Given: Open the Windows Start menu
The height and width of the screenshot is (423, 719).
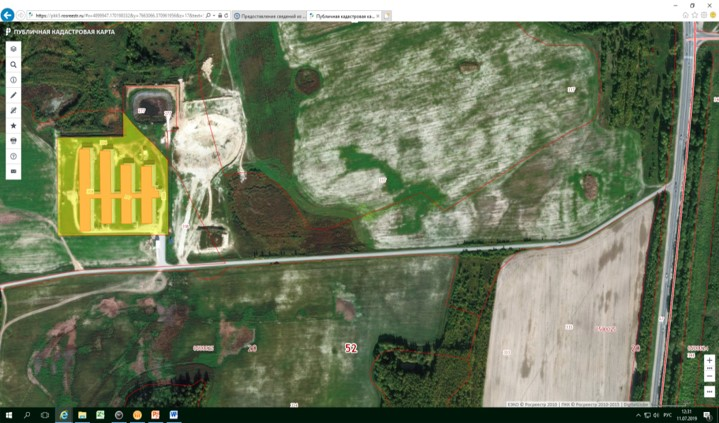Looking at the screenshot, I should tap(8, 414).
